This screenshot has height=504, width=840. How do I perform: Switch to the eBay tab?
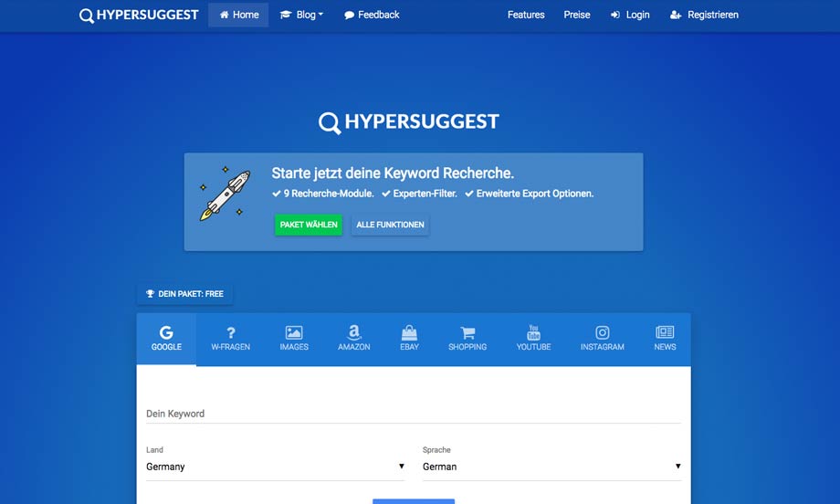click(409, 339)
